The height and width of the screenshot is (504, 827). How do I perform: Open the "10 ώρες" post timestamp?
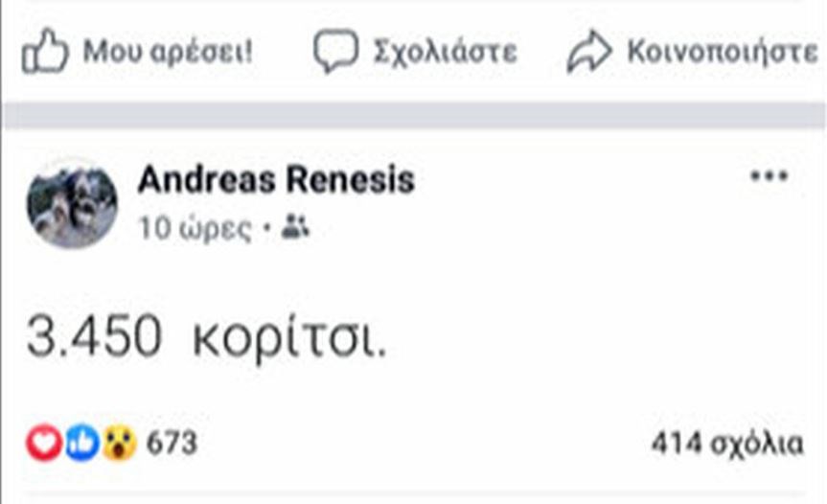point(195,230)
